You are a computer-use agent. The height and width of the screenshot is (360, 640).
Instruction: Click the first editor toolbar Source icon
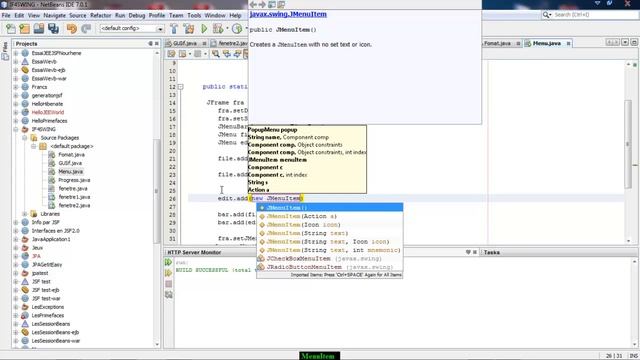click(x=171, y=54)
